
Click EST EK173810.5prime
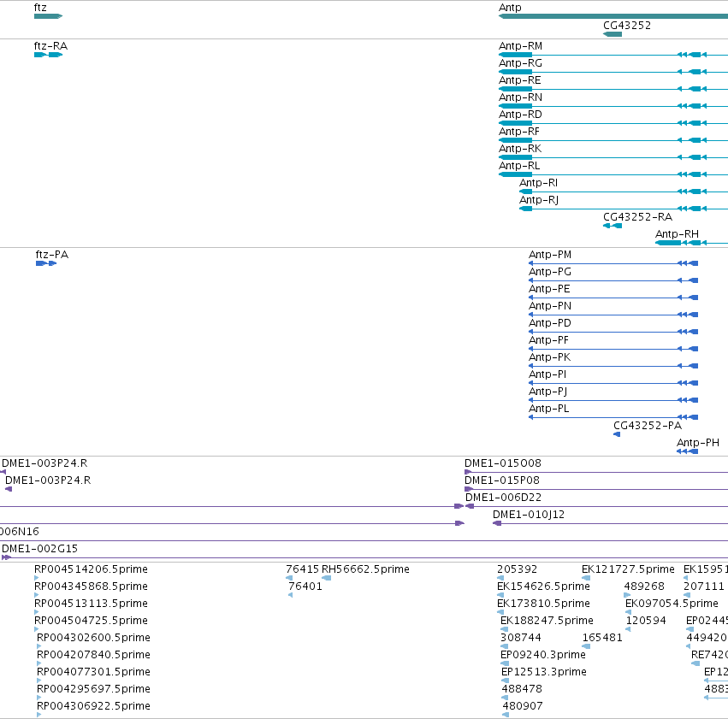[x=543, y=604]
